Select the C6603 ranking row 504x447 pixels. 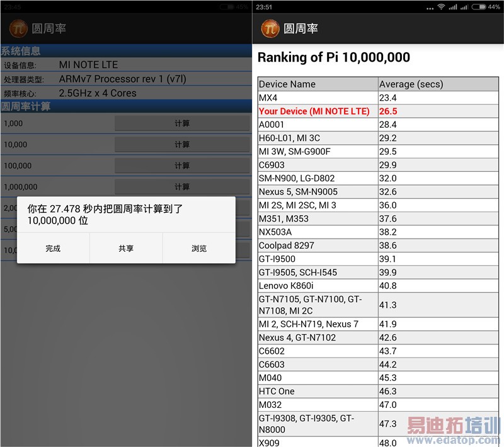[x=378, y=365]
